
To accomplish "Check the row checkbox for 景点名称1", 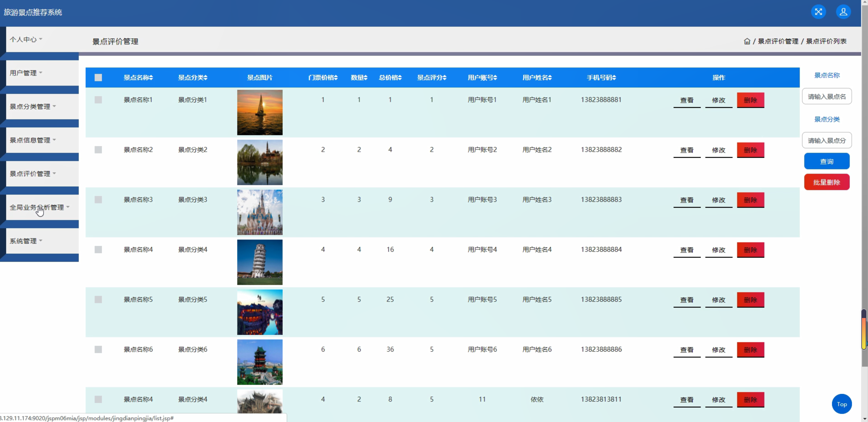I will point(98,100).
